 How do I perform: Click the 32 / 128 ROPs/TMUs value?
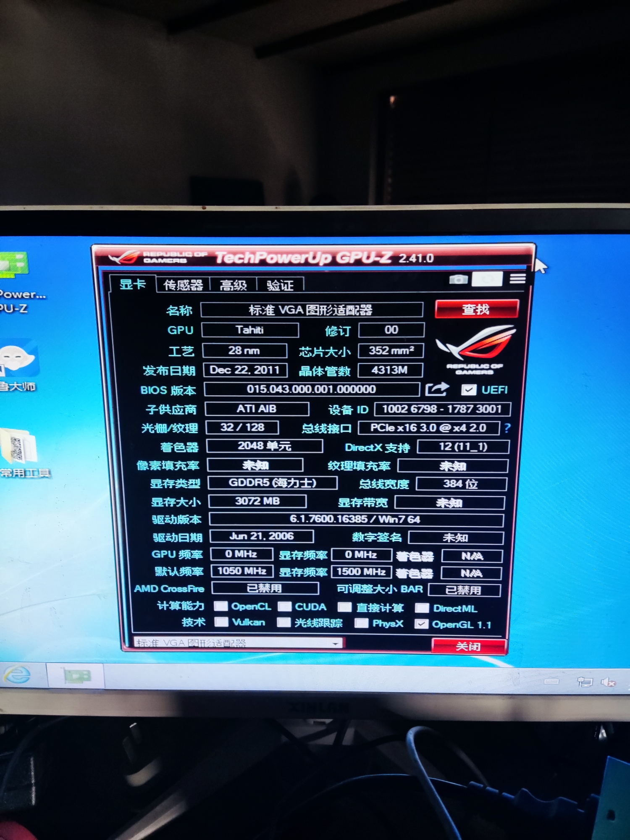tap(242, 428)
